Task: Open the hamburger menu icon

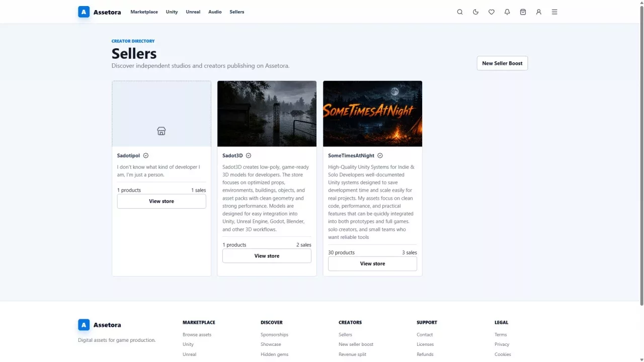Action: [x=554, y=12]
